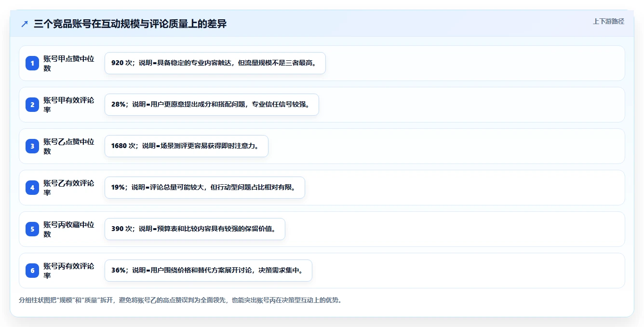
Task: Click the 36% value box
Action: (x=208, y=271)
